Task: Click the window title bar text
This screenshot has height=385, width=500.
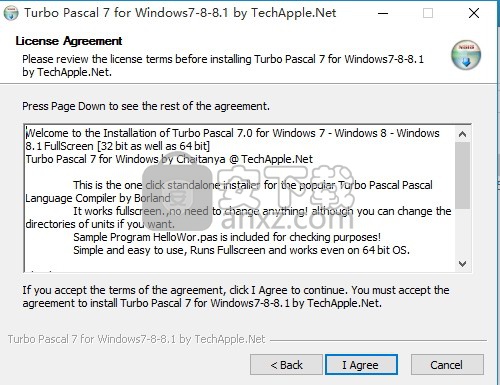Action: coord(180,13)
